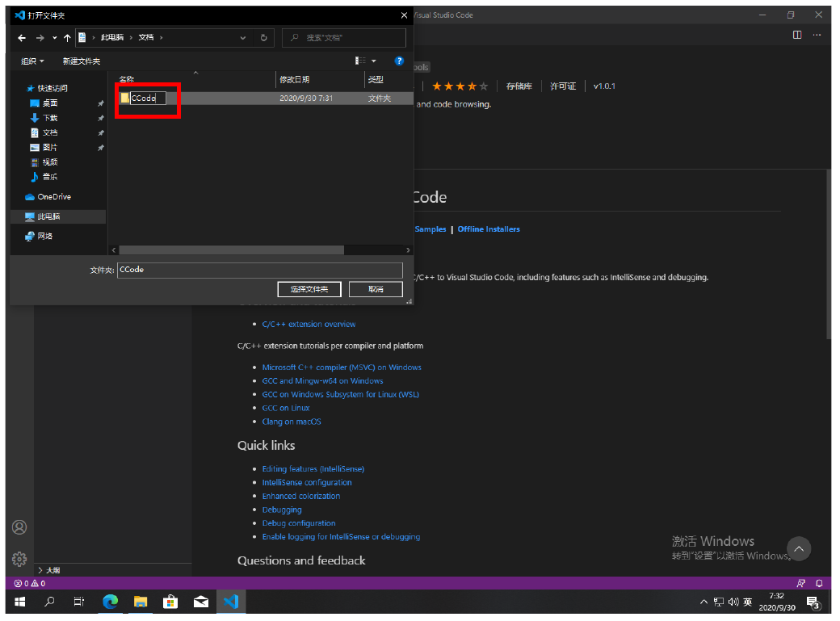
Task: Go up one folder level
Action: click(67, 38)
